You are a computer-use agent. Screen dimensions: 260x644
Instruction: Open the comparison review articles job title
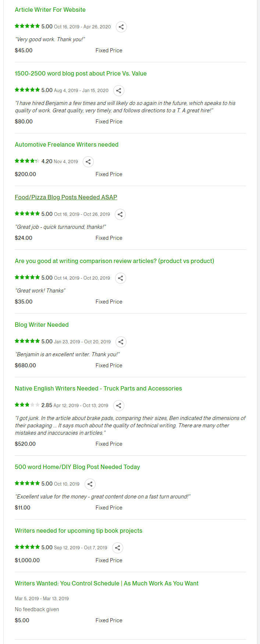(x=114, y=261)
